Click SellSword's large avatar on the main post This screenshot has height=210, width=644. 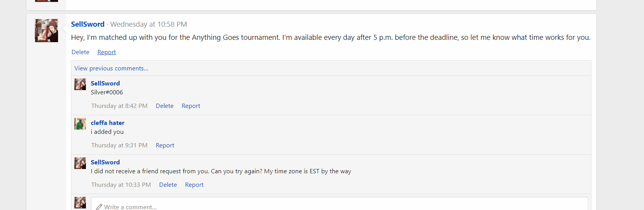click(46, 31)
